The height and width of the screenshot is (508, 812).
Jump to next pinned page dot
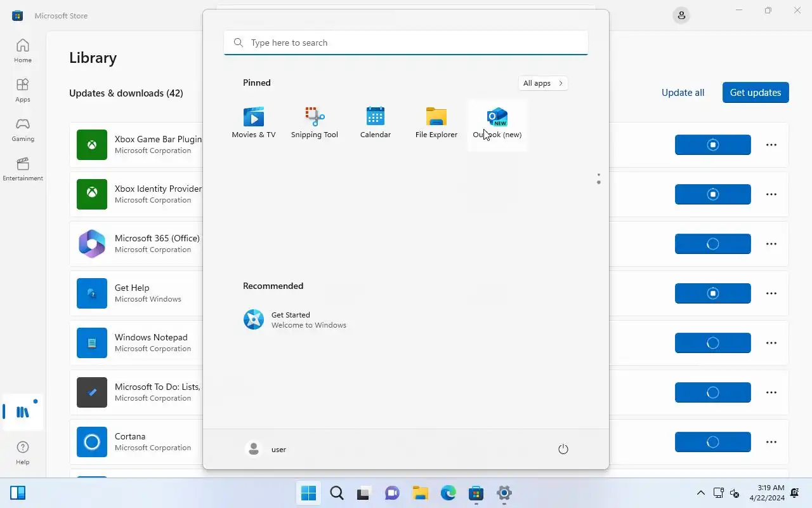point(598,183)
